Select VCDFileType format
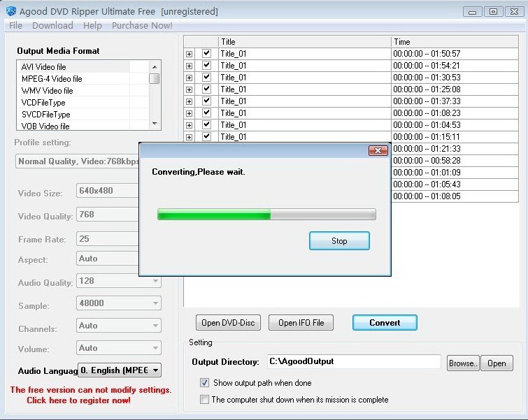The width and height of the screenshot is (528, 420). pos(73,102)
